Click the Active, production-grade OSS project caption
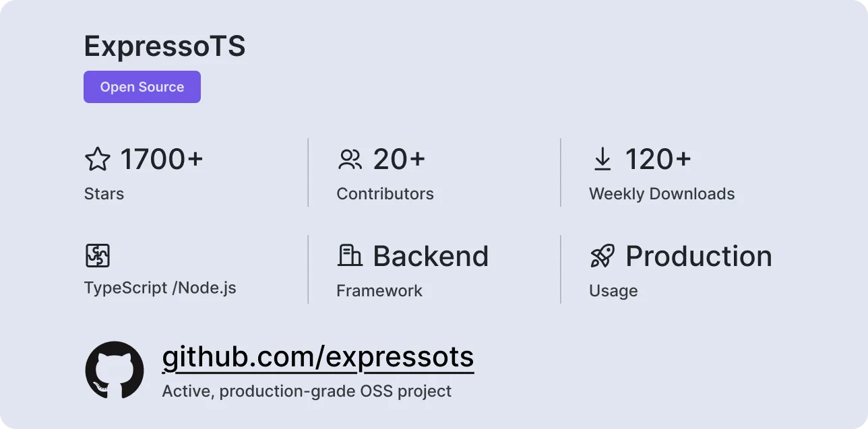The height and width of the screenshot is (429, 868). coord(307,391)
